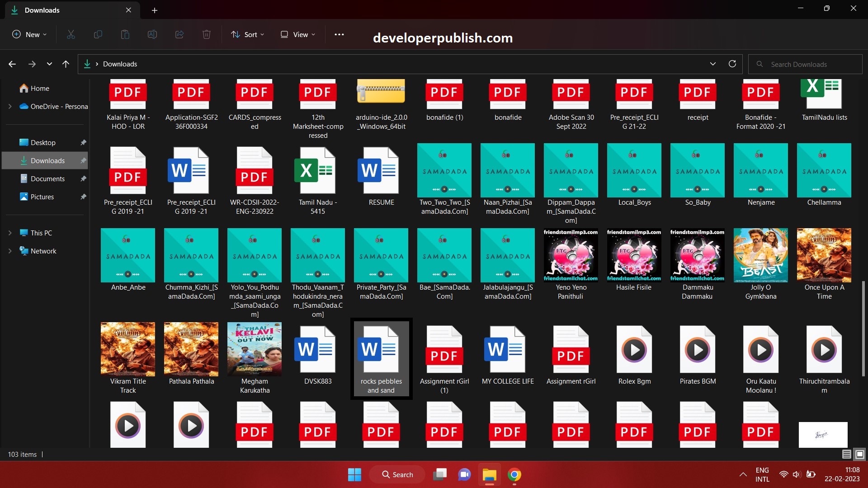Open a new Explorer tab with the plus button
868x488 pixels.
click(155, 10)
